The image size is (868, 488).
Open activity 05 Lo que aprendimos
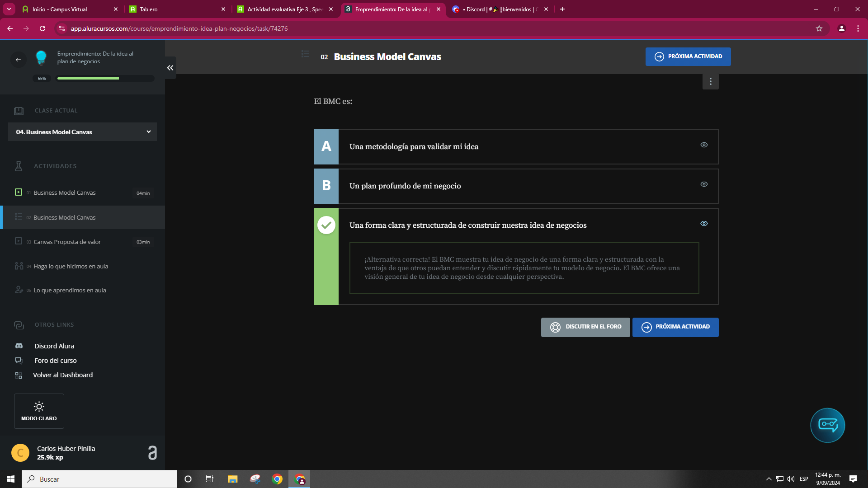pyautogui.click(x=83, y=290)
